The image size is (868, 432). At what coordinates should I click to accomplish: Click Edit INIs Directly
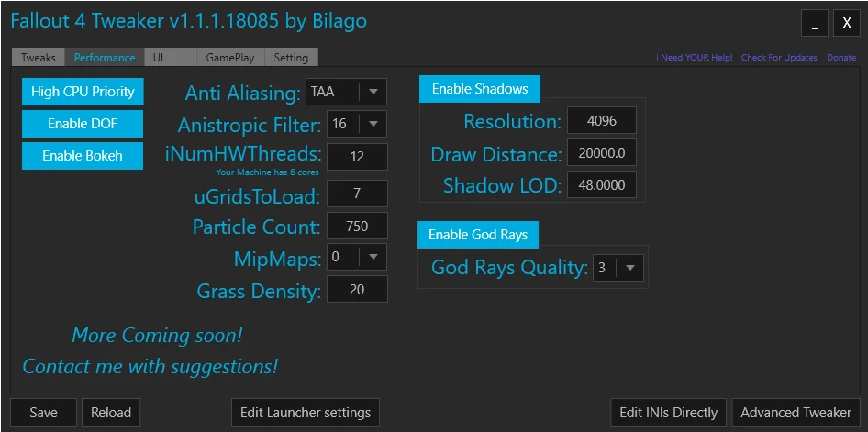point(668,413)
